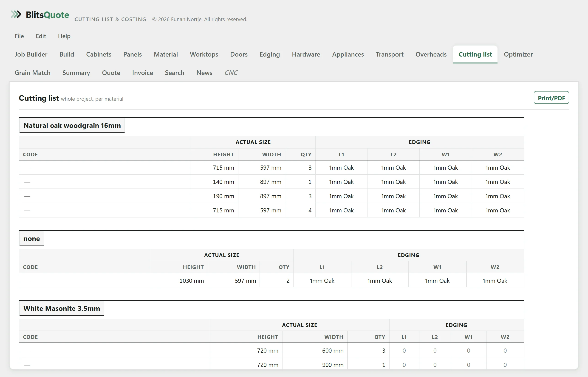Click the 600 mm width cell
The height and width of the screenshot is (377, 588).
[x=315, y=351]
